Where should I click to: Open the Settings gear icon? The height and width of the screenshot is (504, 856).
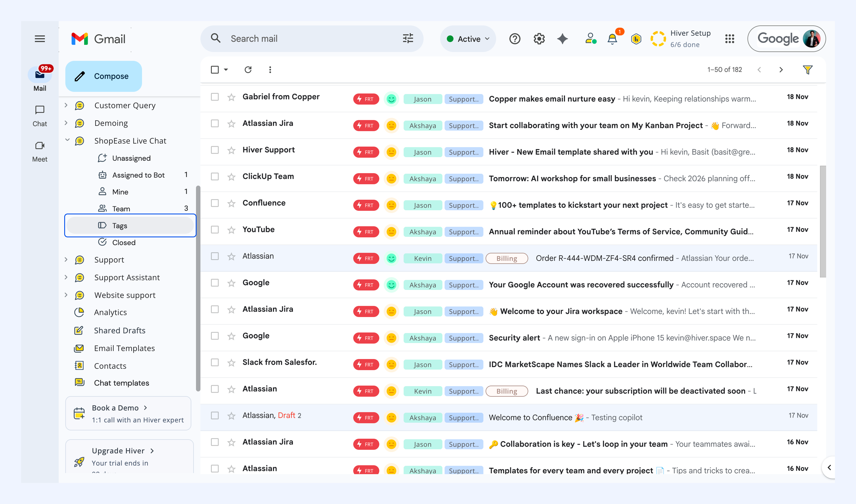(539, 39)
